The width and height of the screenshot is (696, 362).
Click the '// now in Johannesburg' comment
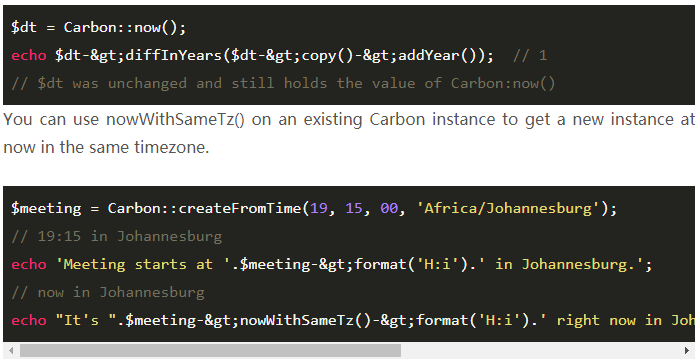[108, 292]
